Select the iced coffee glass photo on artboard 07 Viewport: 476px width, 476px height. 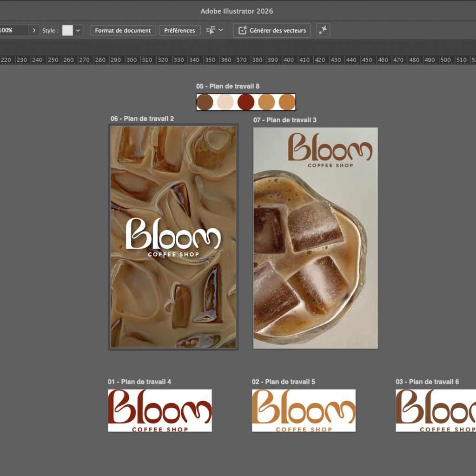[x=310, y=258]
